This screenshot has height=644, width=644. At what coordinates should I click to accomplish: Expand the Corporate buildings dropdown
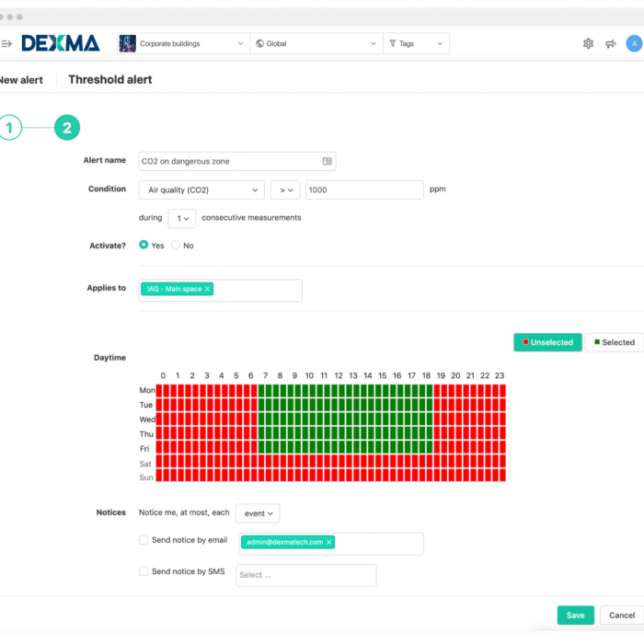[184, 43]
